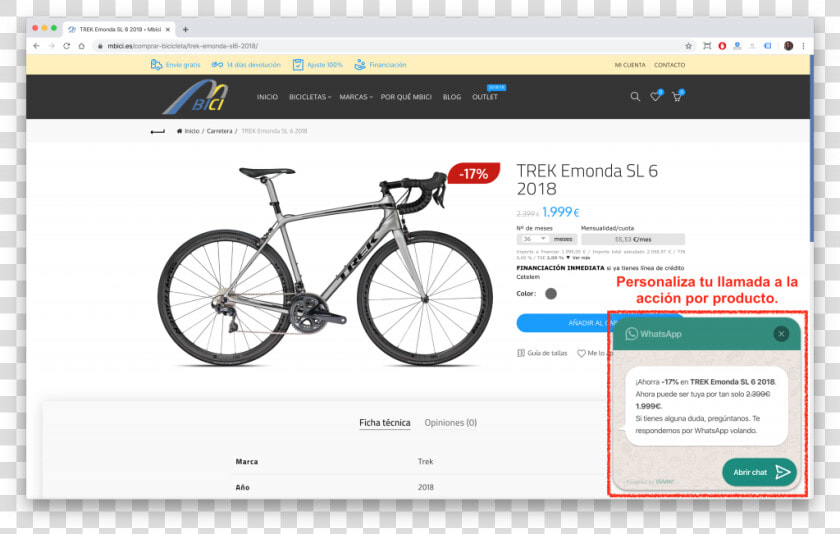The width and height of the screenshot is (840, 534).
Task: Click the -17% discount badge
Action: (474, 173)
